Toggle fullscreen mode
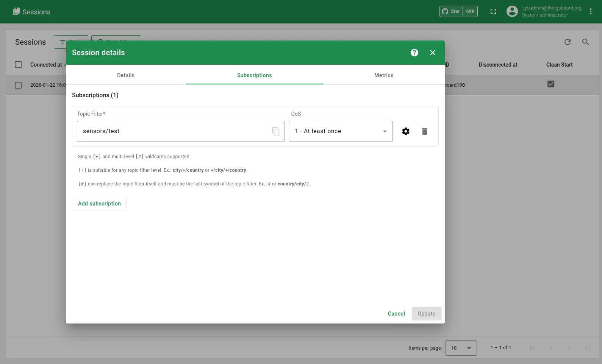 [x=493, y=12]
